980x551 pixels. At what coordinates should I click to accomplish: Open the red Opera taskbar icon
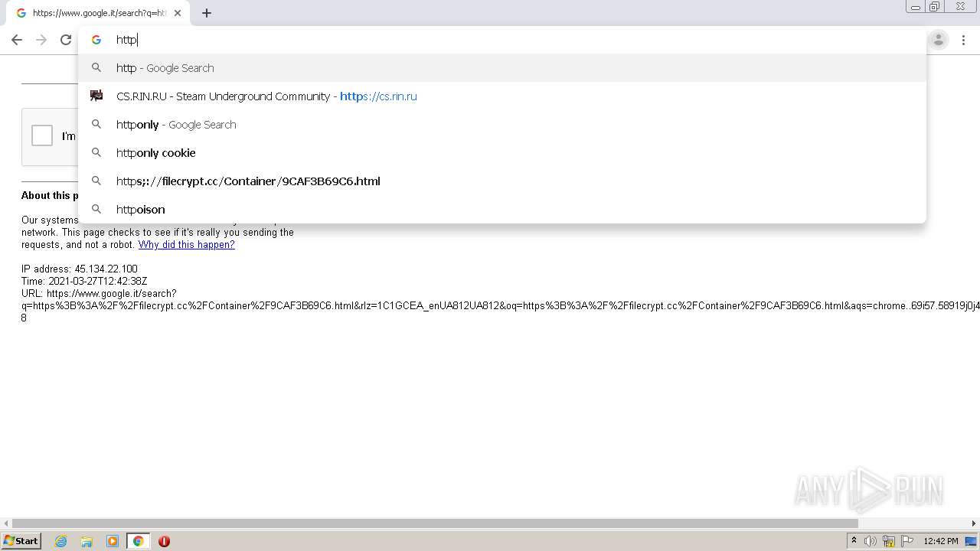tap(164, 541)
